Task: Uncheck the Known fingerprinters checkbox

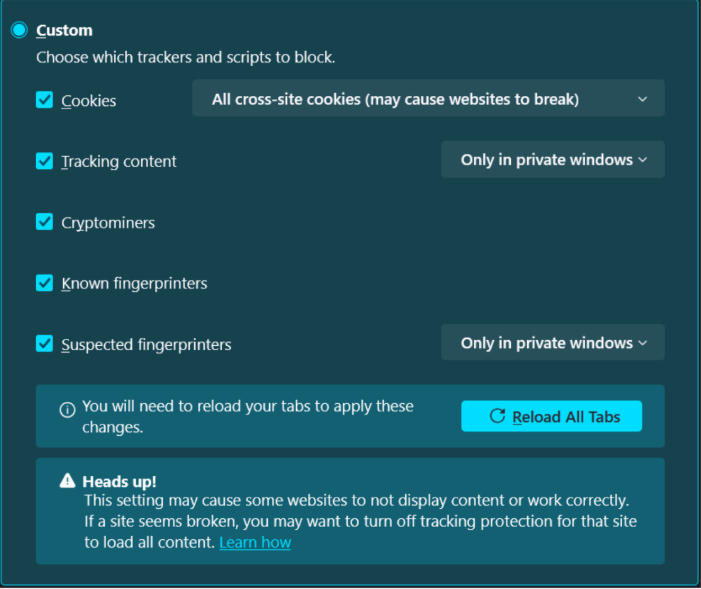Action: (44, 283)
